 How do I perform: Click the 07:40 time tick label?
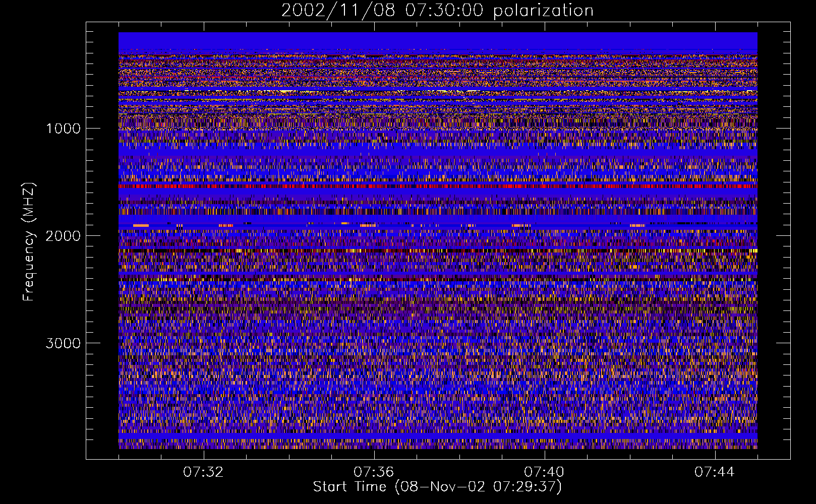click(544, 472)
